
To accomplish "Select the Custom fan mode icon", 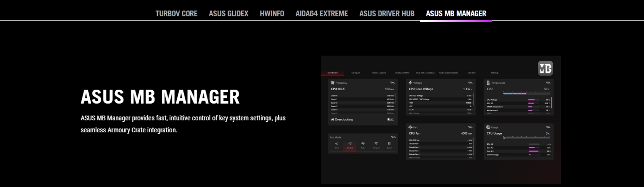I will (x=389, y=144).
